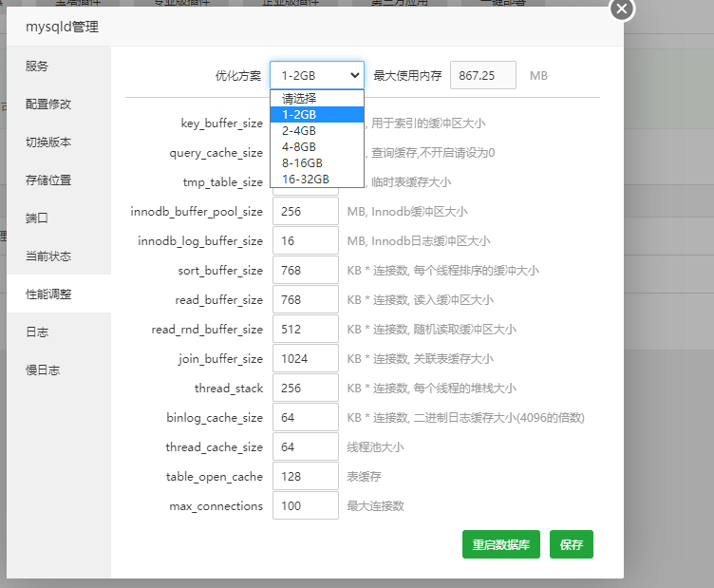The width and height of the screenshot is (714, 588).
Task: Close the mysqld管理 dialog with X icon
Action: pyautogui.click(x=622, y=9)
